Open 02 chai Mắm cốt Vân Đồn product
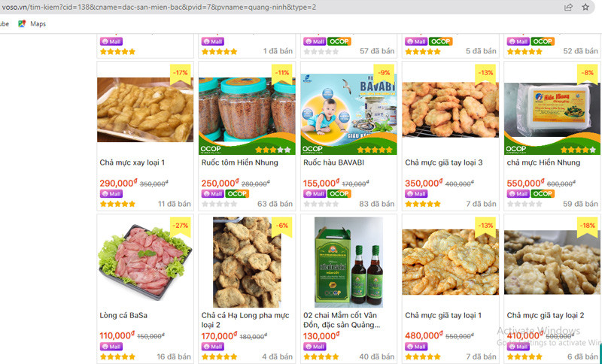 click(342, 320)
